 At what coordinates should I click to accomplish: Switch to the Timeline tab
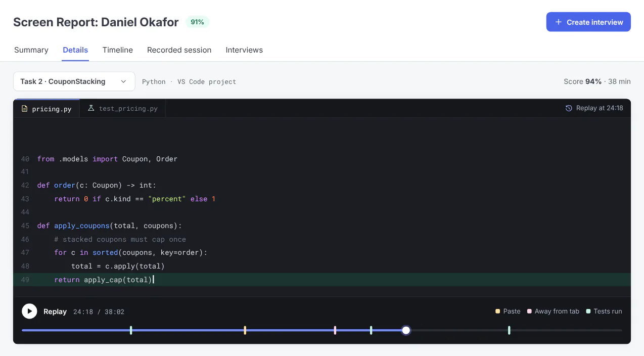(118, 50)
